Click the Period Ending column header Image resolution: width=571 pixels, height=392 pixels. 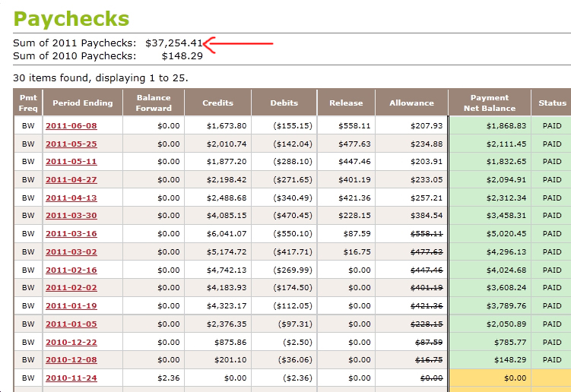tap(82, 103)
